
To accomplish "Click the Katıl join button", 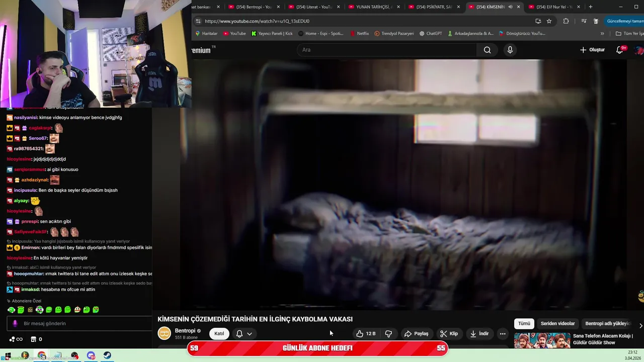I will [x=219, y=333].
